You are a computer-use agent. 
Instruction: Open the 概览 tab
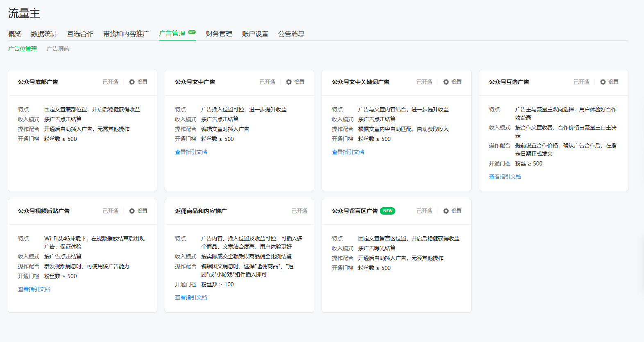(15, 34)
